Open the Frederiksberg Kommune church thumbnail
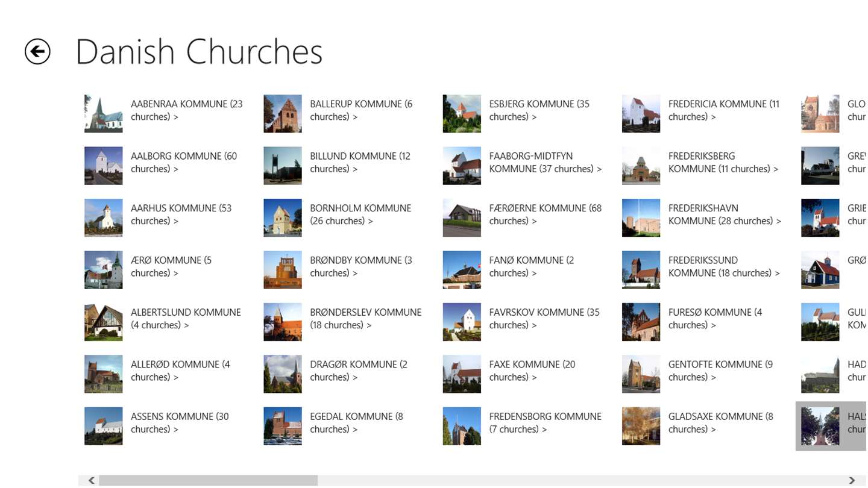This screenshot has height=488, width=868. (641, 166)
